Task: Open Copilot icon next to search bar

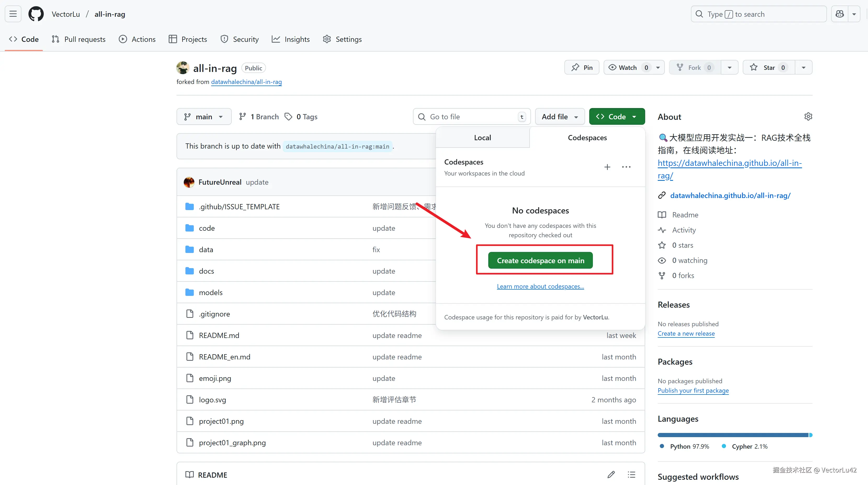Action: coord(839,14)
